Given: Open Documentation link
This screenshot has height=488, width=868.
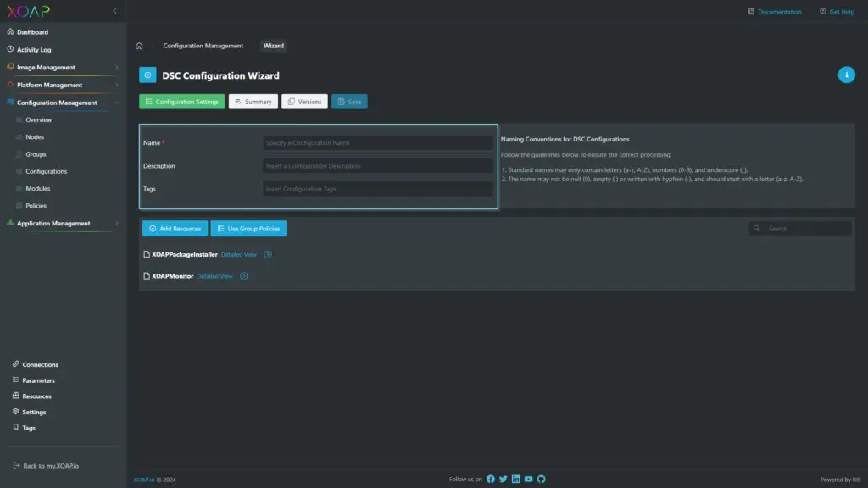Looking at the screenshot, I should 775,12.
